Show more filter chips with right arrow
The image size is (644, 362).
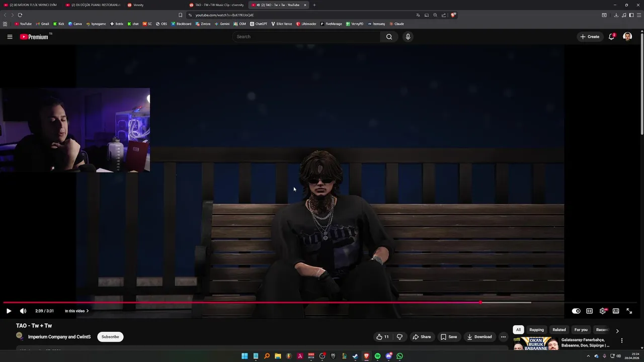(x=617, y=330)
